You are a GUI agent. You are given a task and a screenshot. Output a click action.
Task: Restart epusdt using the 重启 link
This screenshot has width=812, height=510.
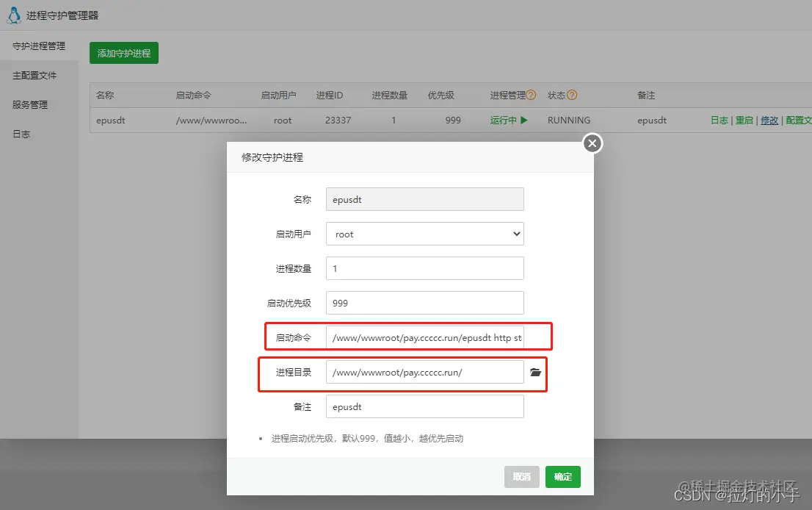point(744,120)
